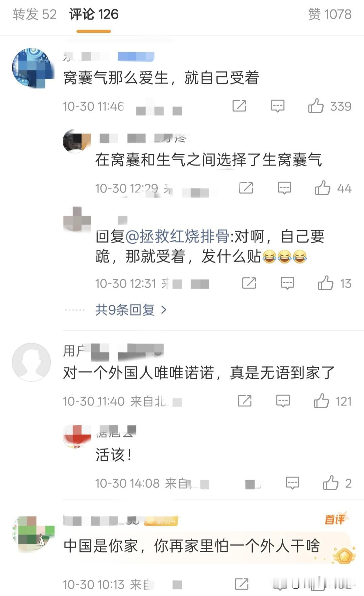364x596 pixels.
Task: Tap the reply icon on the 活该 reply
Action: (293, 483)
